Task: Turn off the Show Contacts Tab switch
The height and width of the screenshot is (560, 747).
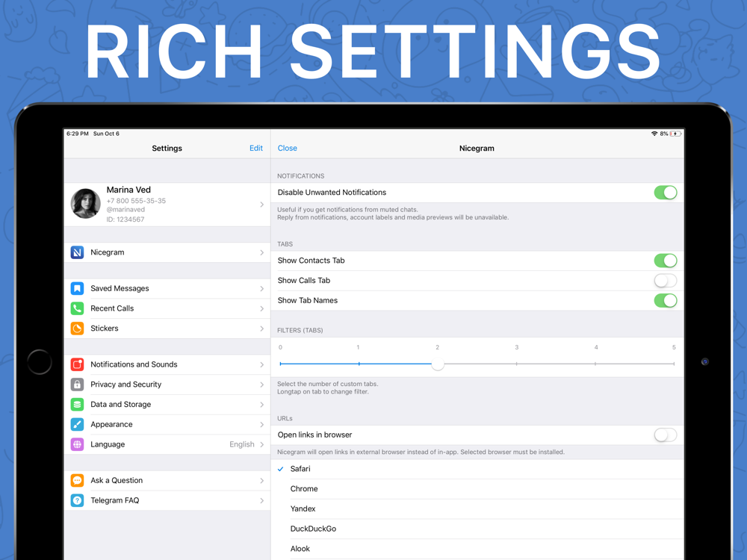Action: (x=666, y=261)
